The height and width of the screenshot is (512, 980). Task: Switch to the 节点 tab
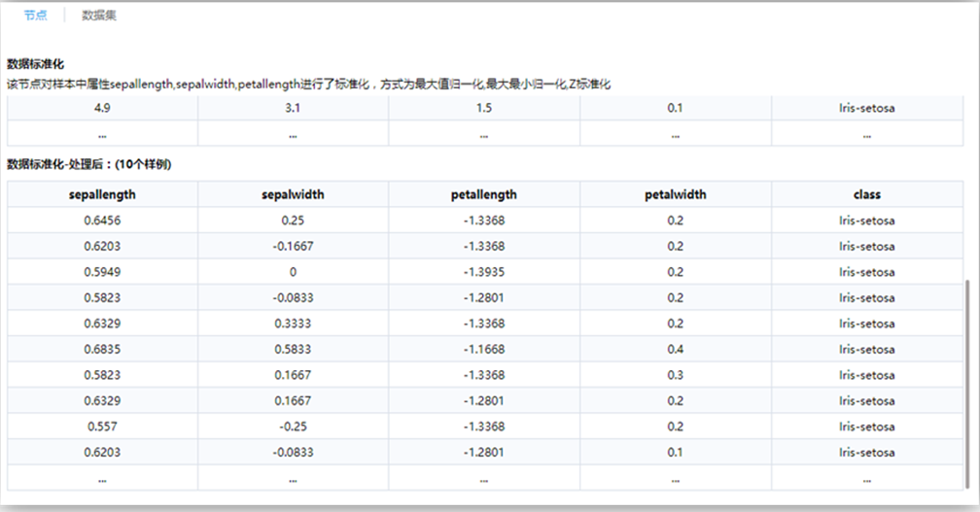[x=35, y=16]
